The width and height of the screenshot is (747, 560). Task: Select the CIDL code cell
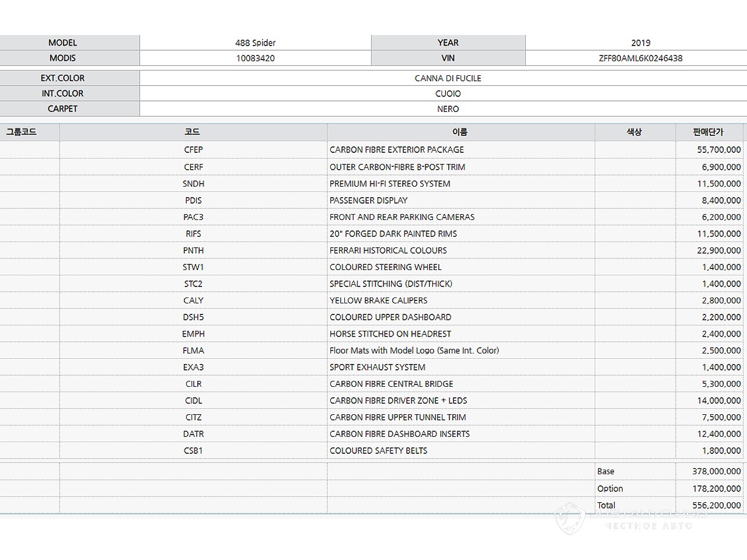click(x=193, y=401)
